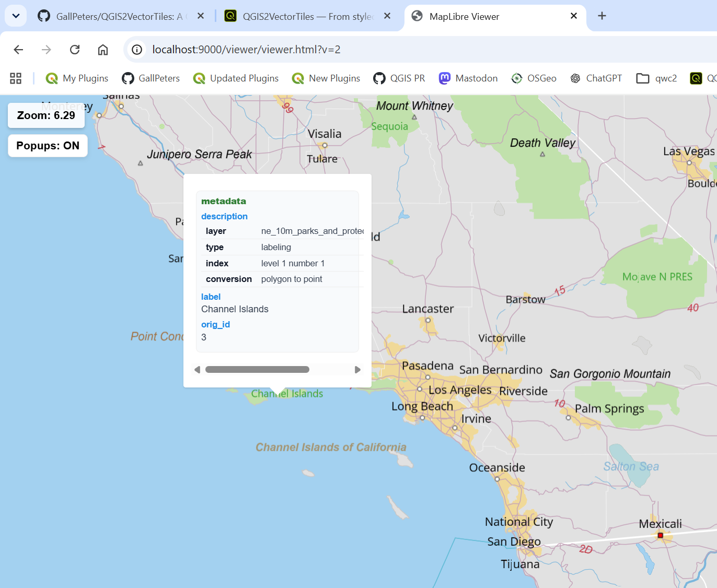
Task: Click the popup horizontal scrollbar thumb
Action: point(257,370)
